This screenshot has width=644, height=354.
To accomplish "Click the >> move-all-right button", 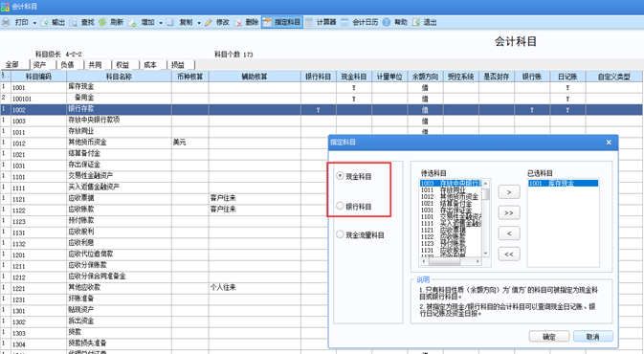I will coord(509,212).
